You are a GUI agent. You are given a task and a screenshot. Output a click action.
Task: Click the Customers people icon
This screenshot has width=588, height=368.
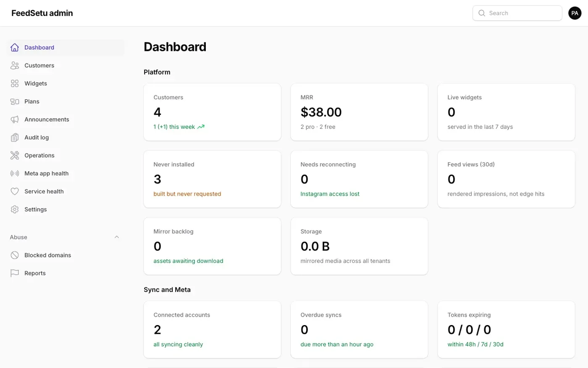[x=15, y=66]
